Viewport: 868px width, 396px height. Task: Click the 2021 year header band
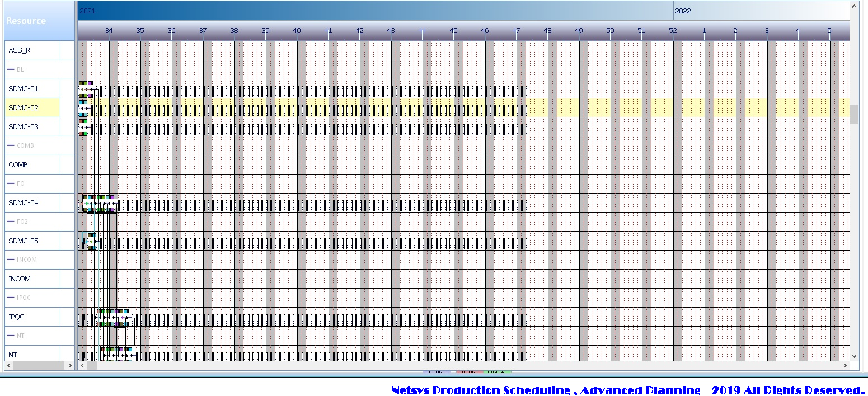375,11
